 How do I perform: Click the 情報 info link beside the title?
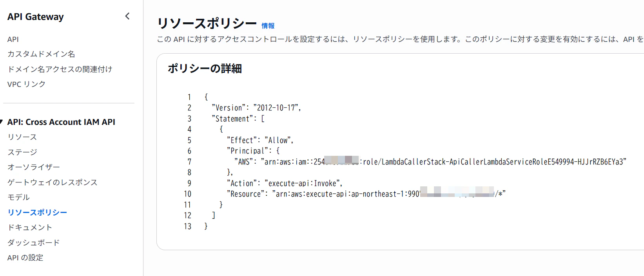[x=268, y=26]
